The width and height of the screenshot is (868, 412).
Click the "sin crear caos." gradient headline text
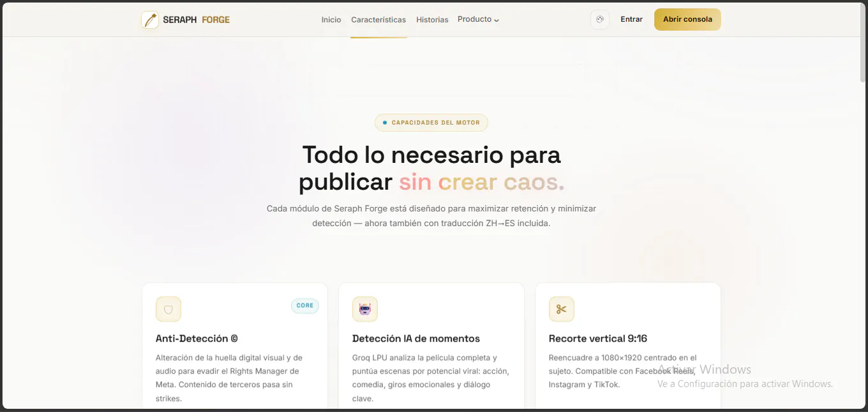[482, 182]
